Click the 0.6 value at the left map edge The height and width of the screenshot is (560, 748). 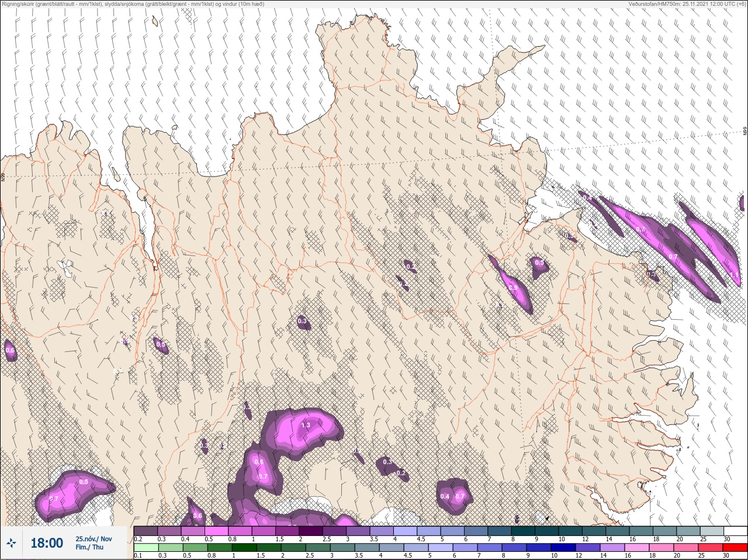click(x=10, y=350)
